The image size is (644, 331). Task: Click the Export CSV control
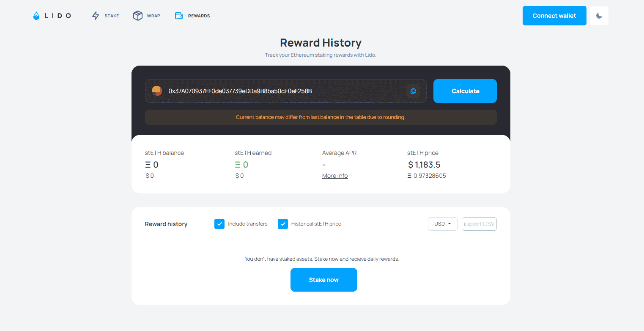(479, 223)
